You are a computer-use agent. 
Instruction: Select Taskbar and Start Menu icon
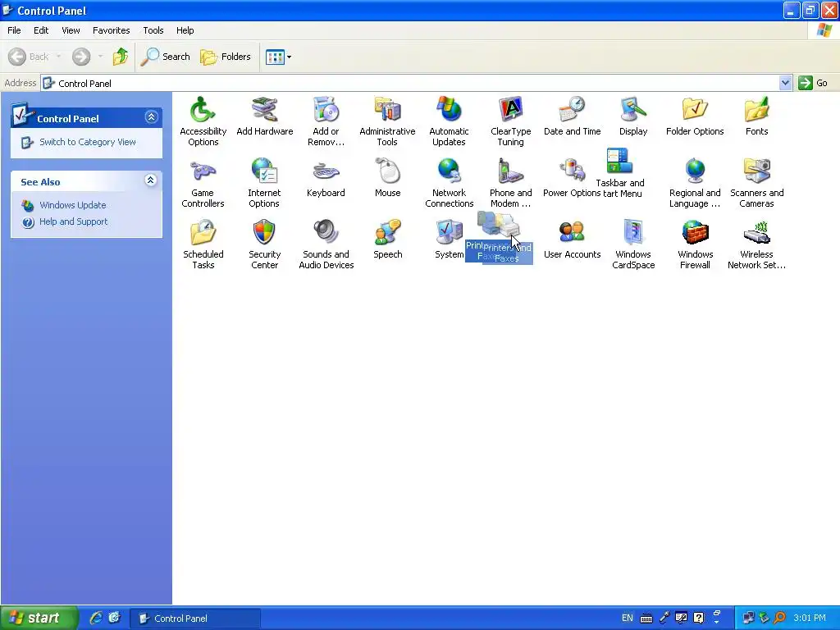coord(619,162)
